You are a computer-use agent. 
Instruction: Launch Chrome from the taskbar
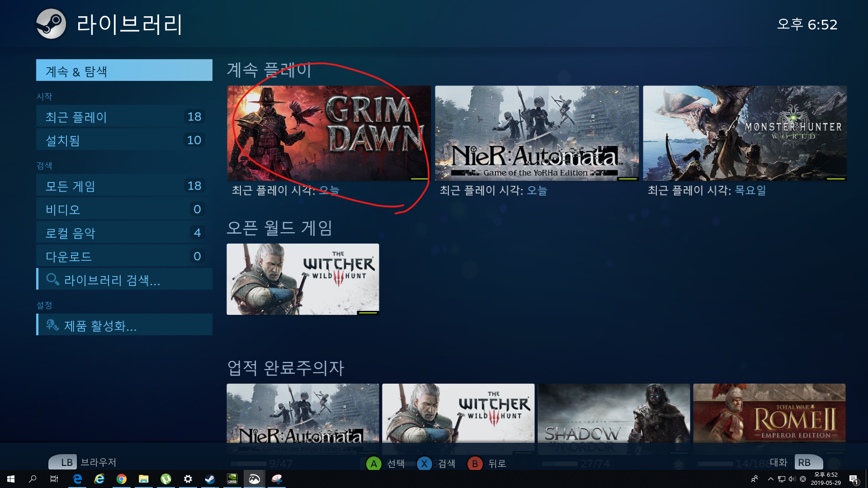click(121, 479)
